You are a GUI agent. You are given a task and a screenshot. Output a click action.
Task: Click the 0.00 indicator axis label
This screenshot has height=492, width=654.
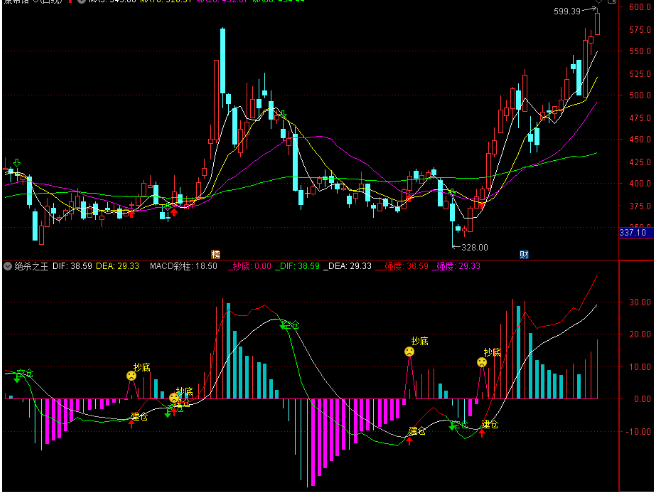point(643,399)
